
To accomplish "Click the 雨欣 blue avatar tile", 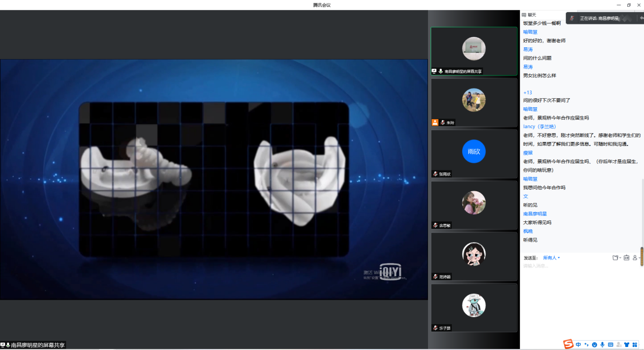I will click(x=474, y=152).
